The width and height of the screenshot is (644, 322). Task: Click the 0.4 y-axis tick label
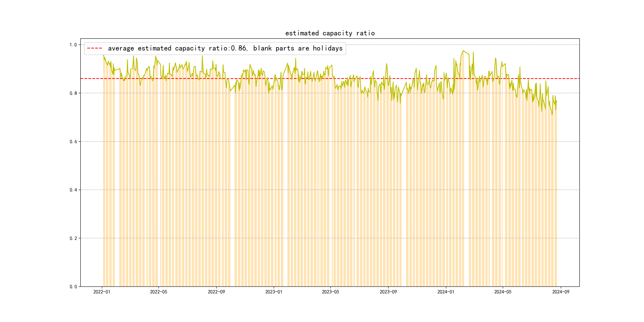[x=73, y=190]
